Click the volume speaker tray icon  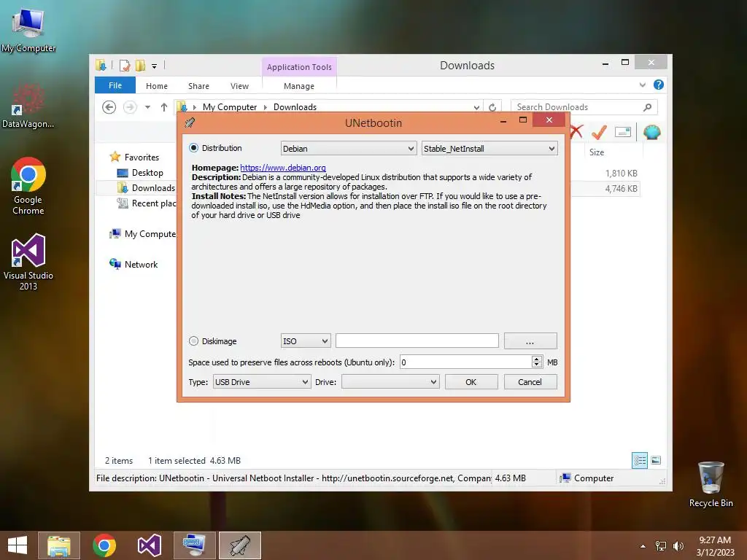point(678,546)
